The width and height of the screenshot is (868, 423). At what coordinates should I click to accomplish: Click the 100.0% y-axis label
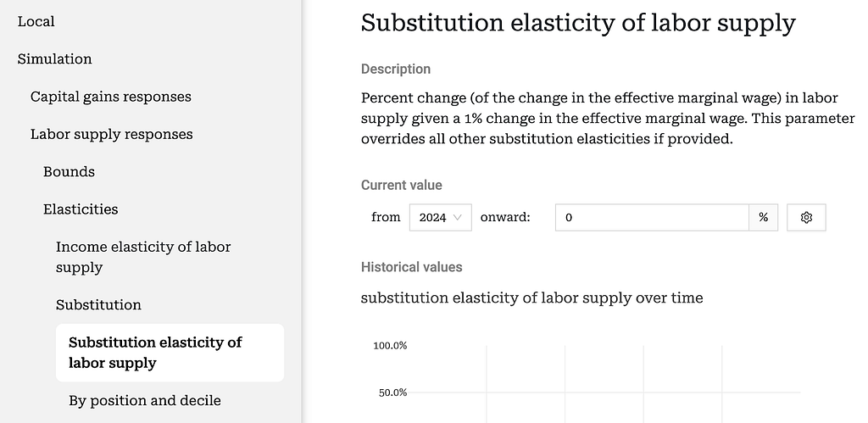(390, 346)
